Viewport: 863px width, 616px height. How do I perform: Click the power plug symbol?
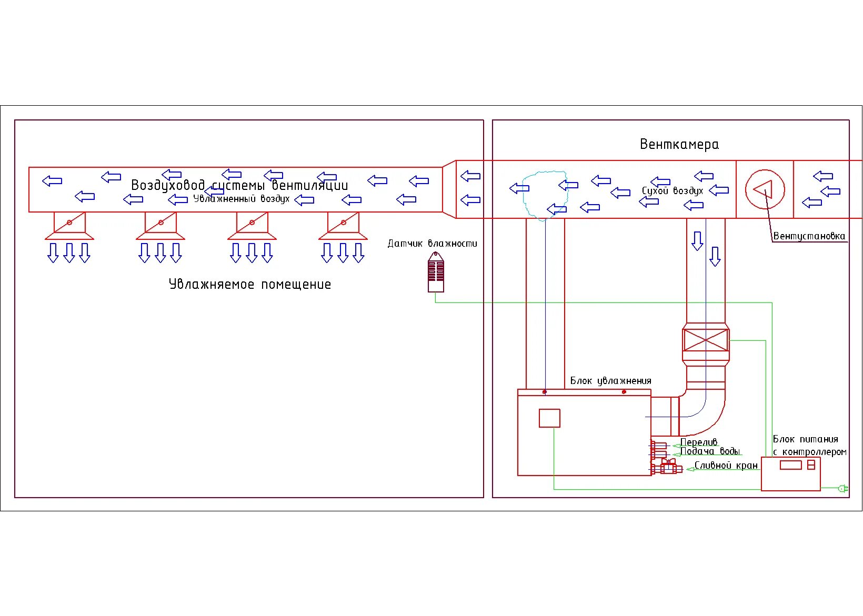(842, 489)
